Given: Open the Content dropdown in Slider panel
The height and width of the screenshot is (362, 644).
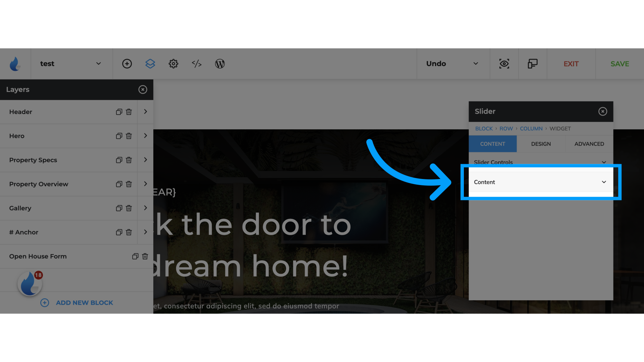Looking at the screenshot, I should point(540,182).
